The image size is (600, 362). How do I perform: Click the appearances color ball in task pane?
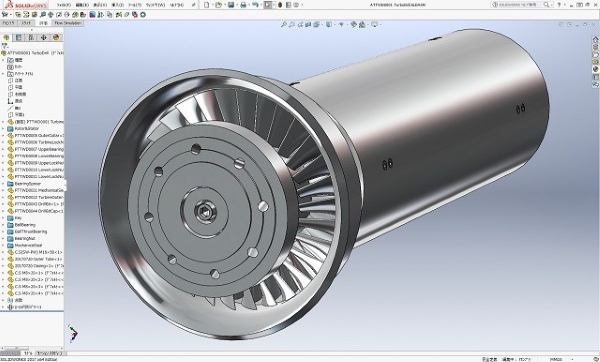pos(595,69)
